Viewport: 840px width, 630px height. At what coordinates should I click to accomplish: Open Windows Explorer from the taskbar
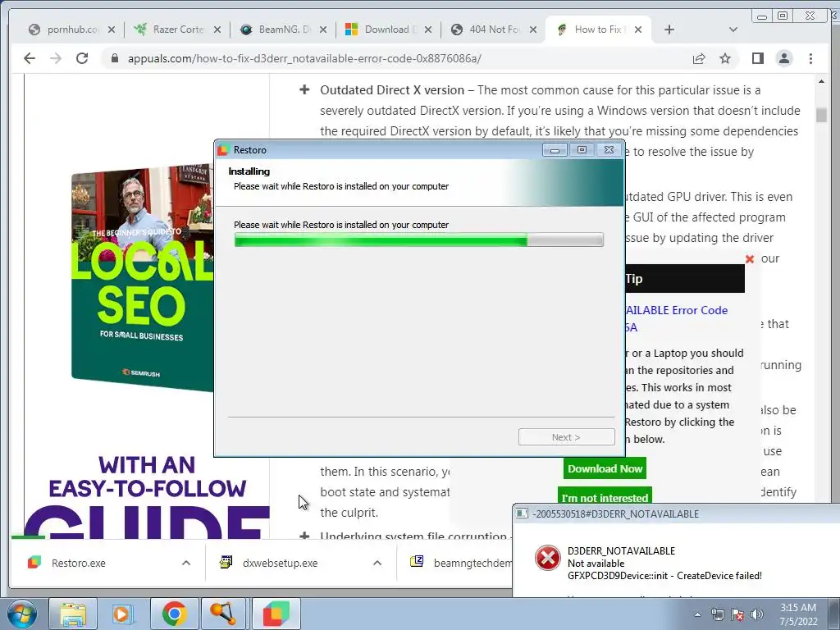coord(73,614)
